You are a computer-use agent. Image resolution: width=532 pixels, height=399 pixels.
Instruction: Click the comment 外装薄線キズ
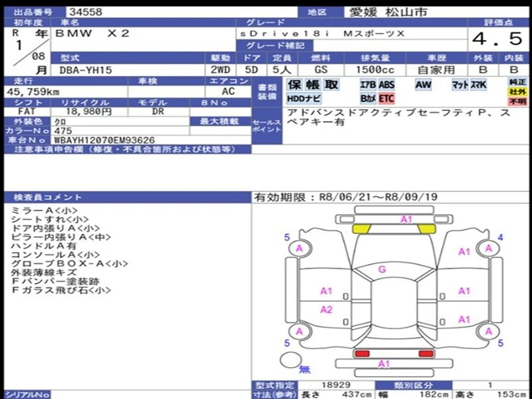44,273
